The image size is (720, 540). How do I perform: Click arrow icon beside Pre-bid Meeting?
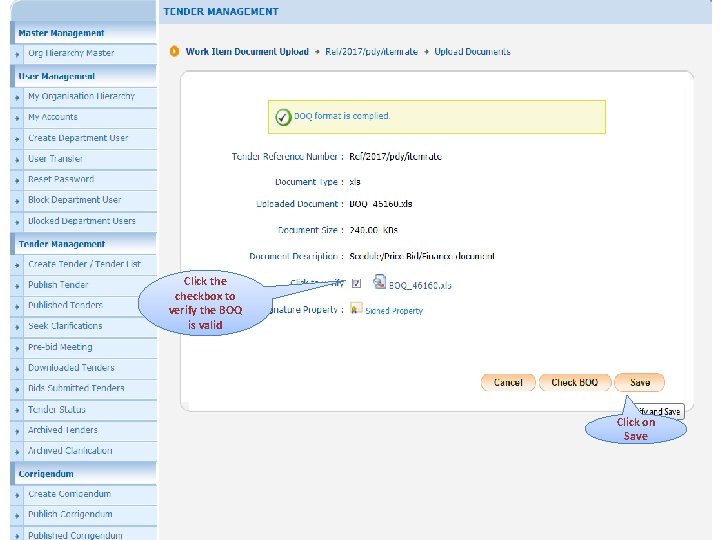[x=17, y=349]
